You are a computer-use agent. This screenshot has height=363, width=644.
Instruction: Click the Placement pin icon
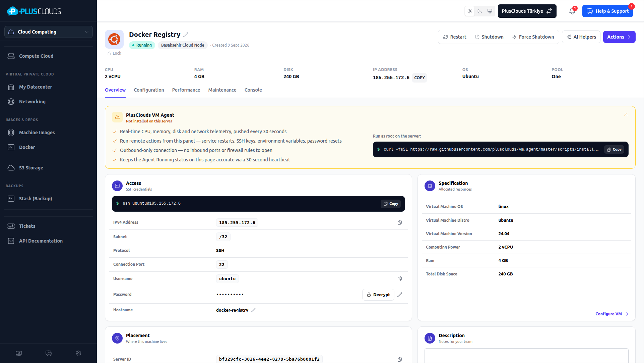tap(117, 338)
